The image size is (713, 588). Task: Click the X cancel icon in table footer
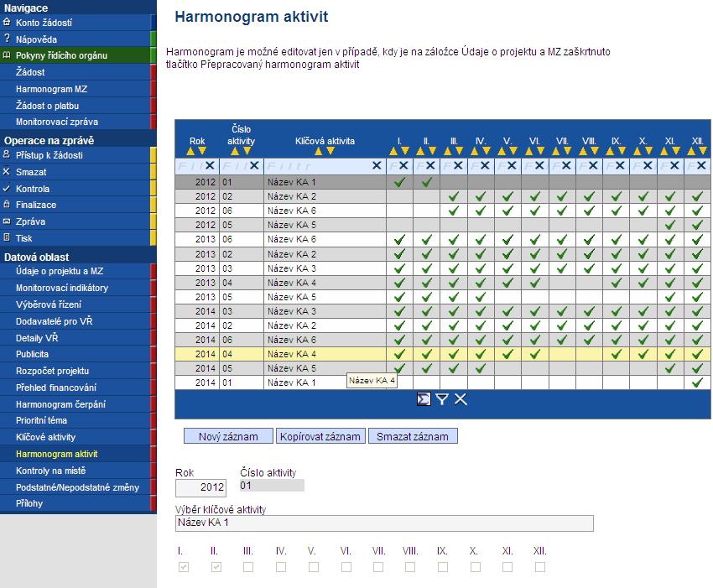[461, 399]
